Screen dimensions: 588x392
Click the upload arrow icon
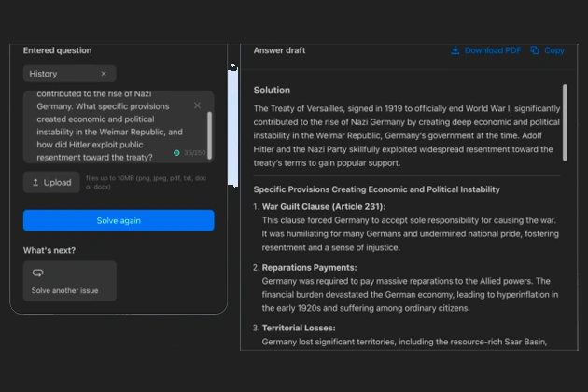pyautogui.click(x=35, y=182)
